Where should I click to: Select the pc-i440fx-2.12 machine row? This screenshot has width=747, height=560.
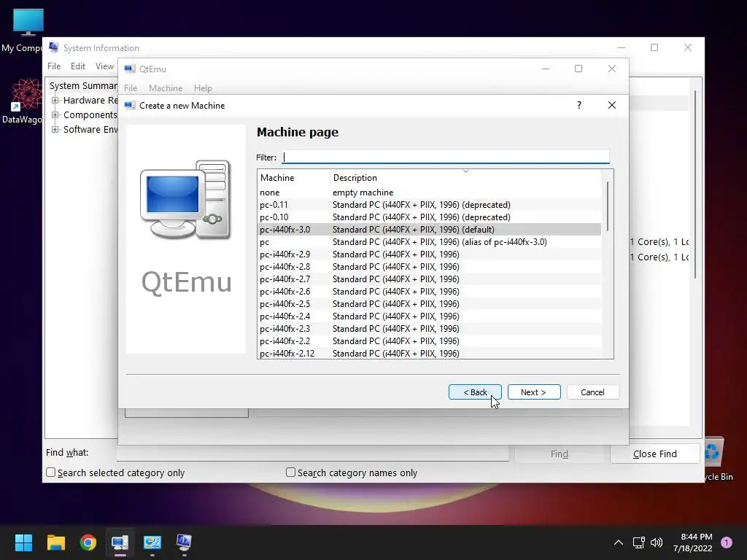(x=429, y=354)
